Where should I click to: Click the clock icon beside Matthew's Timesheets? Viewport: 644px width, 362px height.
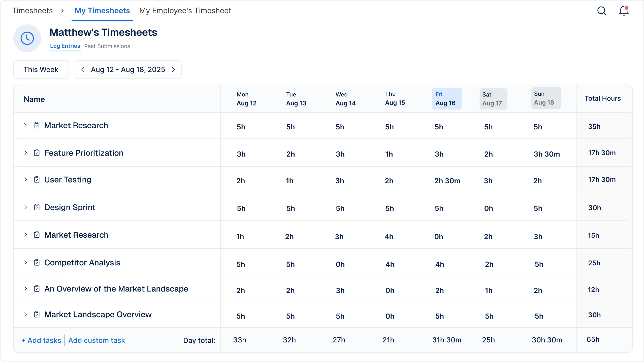click(27, 38)
